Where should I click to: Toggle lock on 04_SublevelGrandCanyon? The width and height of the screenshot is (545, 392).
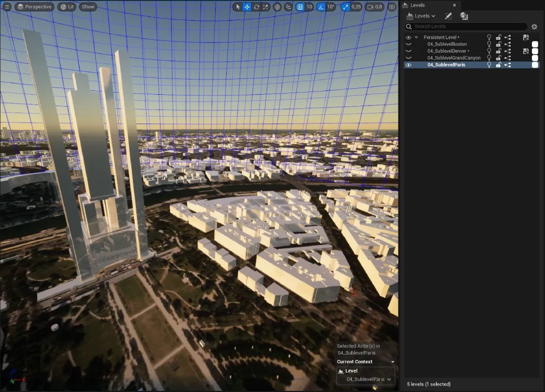pyautogui.click(x=498, y=58)
